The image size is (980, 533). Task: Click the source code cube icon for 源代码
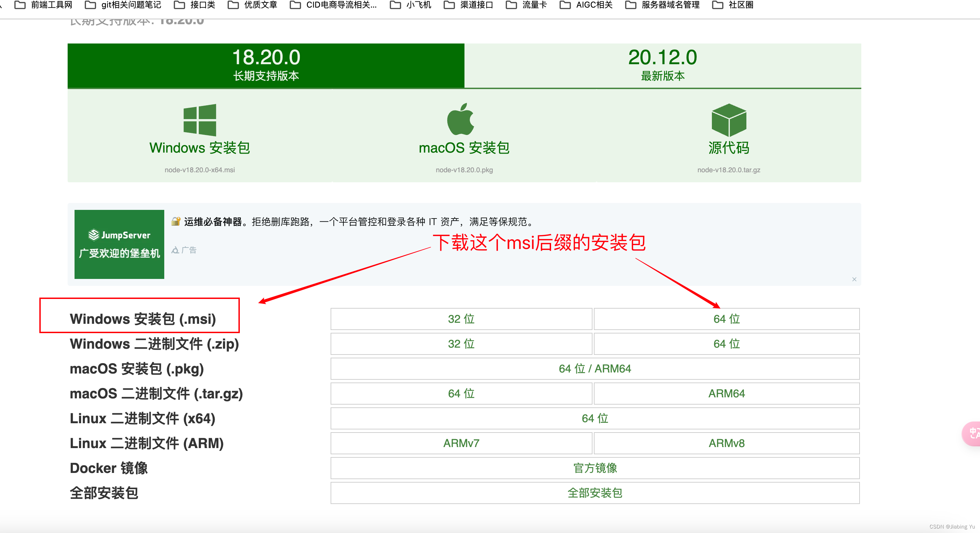click(x=728, y=121)
